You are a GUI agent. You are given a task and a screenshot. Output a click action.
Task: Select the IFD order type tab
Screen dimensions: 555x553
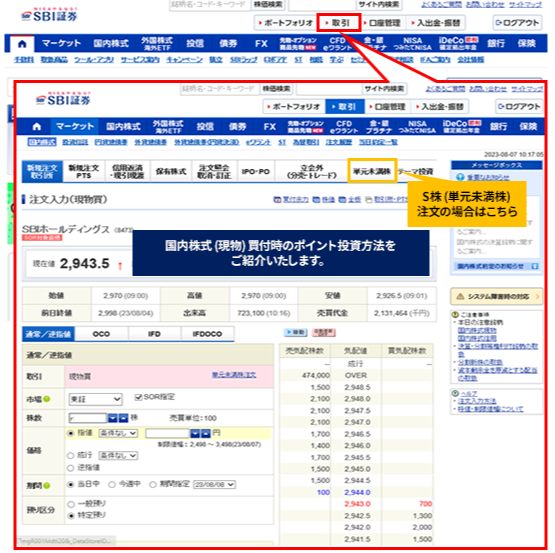[154, 334]
